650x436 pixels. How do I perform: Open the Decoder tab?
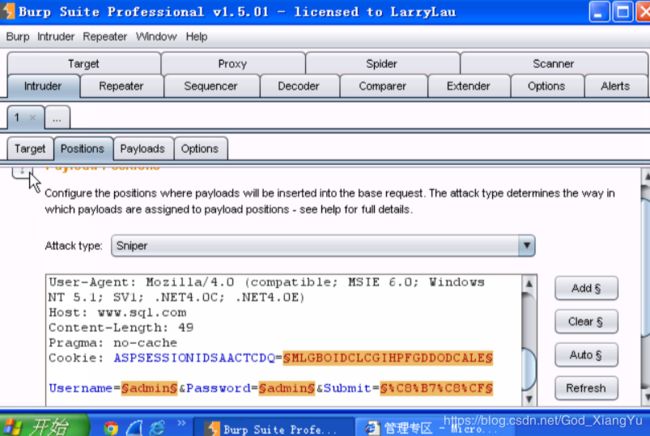pos(298,86)
